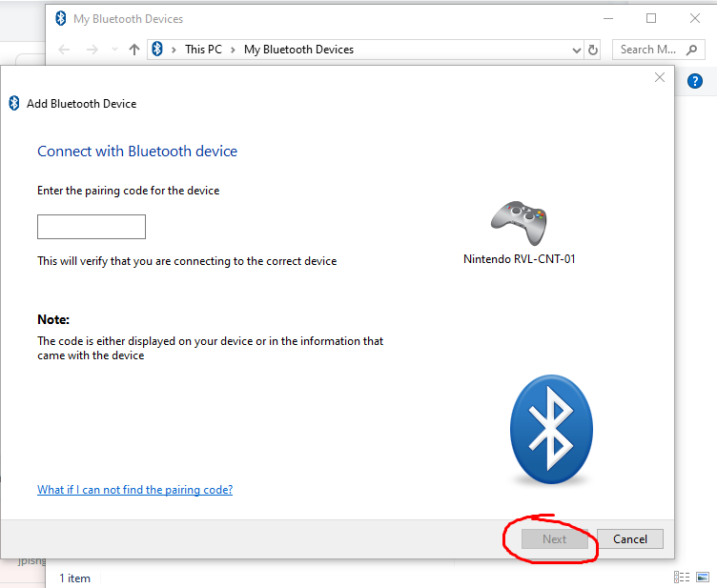Viewport: 717px width, 588px height.
Task: Open recent locations dropdown arrow
Action: coord(114,50)
